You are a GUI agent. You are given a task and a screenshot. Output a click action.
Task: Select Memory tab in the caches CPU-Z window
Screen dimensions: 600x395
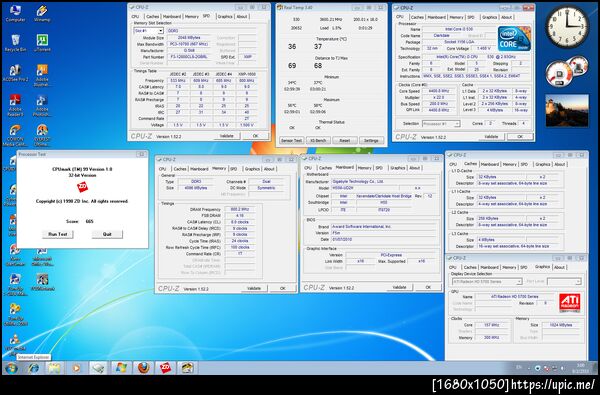tap(509, 164)
